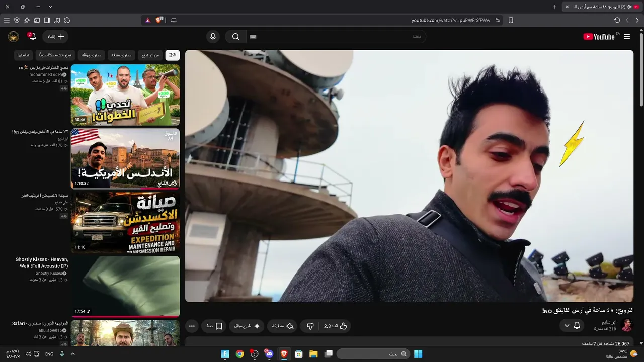Screen dimensions: 644x362
Task: Open Brave Rewards triangle icon
Action: tap(147, 20)
